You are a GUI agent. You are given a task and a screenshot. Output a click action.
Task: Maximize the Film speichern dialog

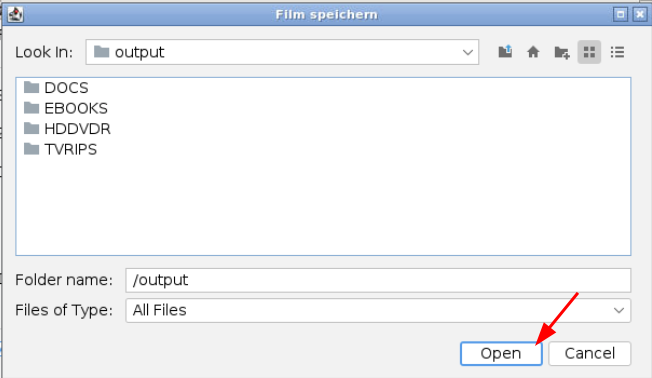620,15
